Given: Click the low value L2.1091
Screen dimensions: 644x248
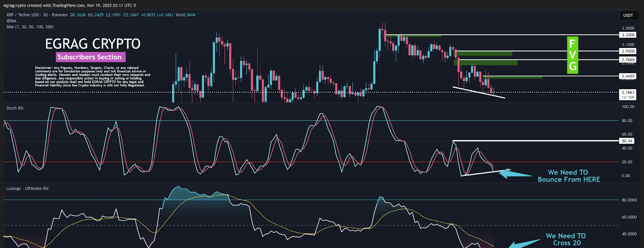Looking at the screenshot, I should (114, 15).
